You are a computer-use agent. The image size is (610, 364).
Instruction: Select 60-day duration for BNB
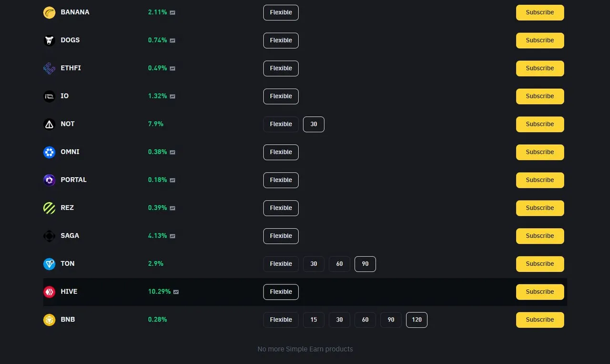(365, 320)
